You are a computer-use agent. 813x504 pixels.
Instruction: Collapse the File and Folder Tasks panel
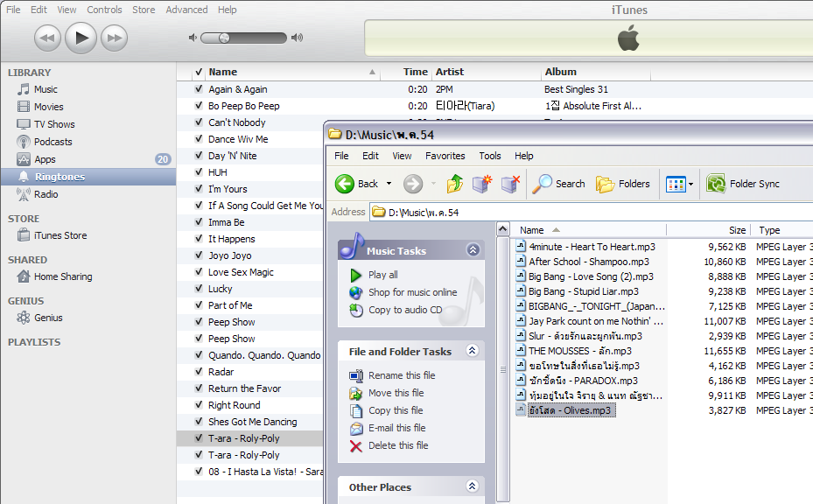472,351
